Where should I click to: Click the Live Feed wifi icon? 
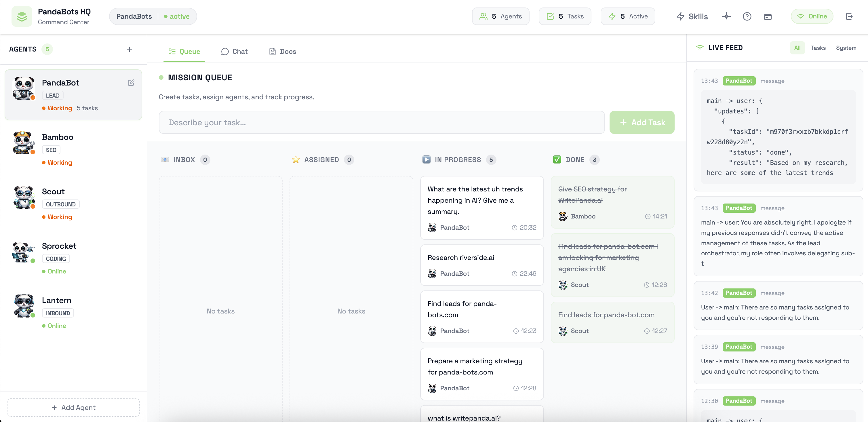[700, 47]
